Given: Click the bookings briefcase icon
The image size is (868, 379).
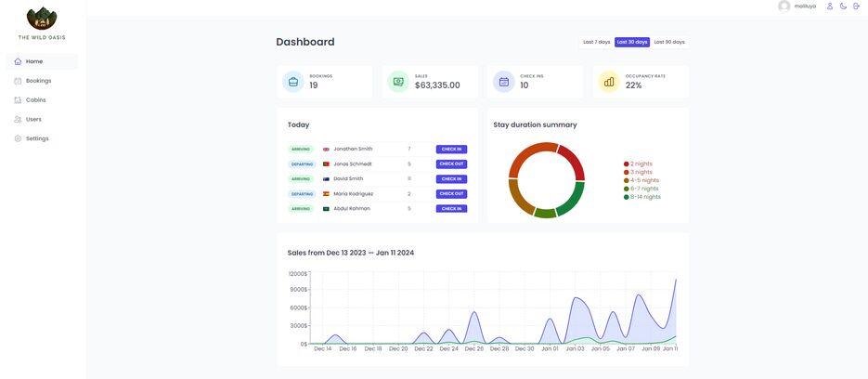Looking at the screenshot, I should pyautogui.click(x=293, y=82).
